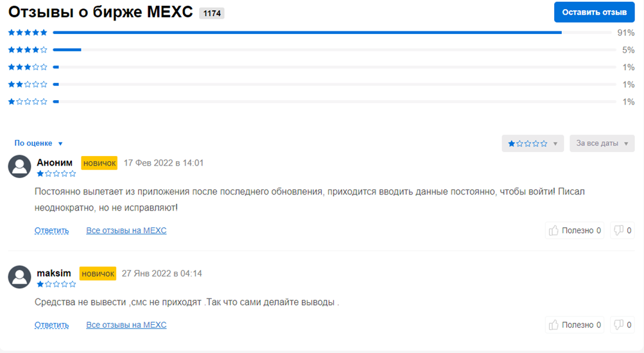644x353 pixels.
Task: Click Ответить under Аноним review
Action: 51,230
